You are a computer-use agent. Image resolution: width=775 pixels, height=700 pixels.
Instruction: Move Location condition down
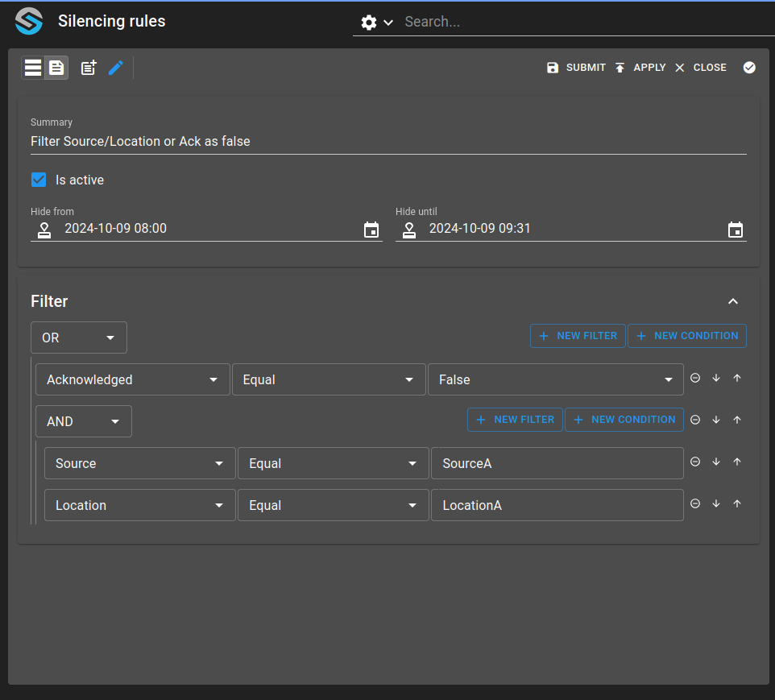pyautogui.click(x=716, y=503)
